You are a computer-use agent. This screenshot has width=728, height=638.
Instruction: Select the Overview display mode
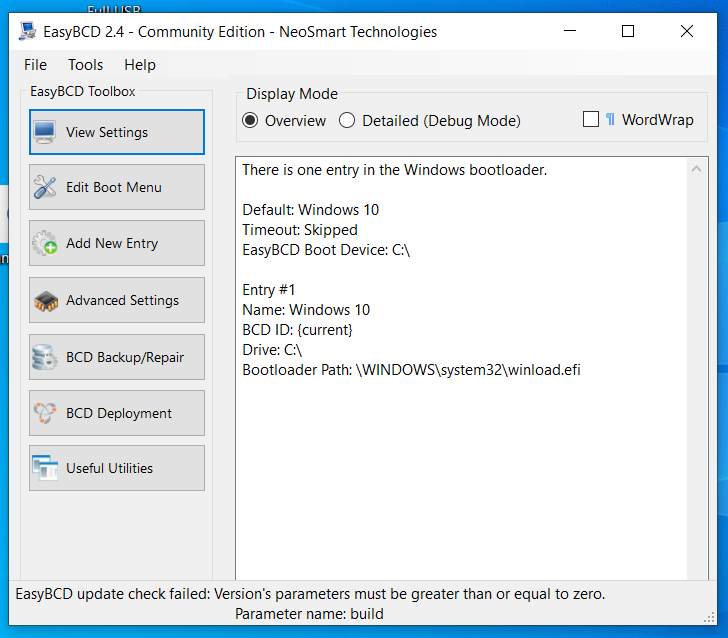tap(250, 121)
